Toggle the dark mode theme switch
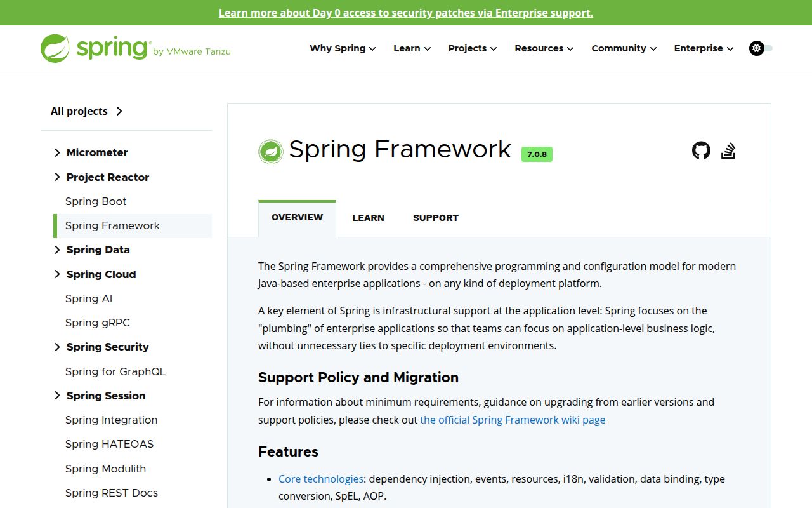The height and width of the screenshot is (508, 812). [761, 48]
